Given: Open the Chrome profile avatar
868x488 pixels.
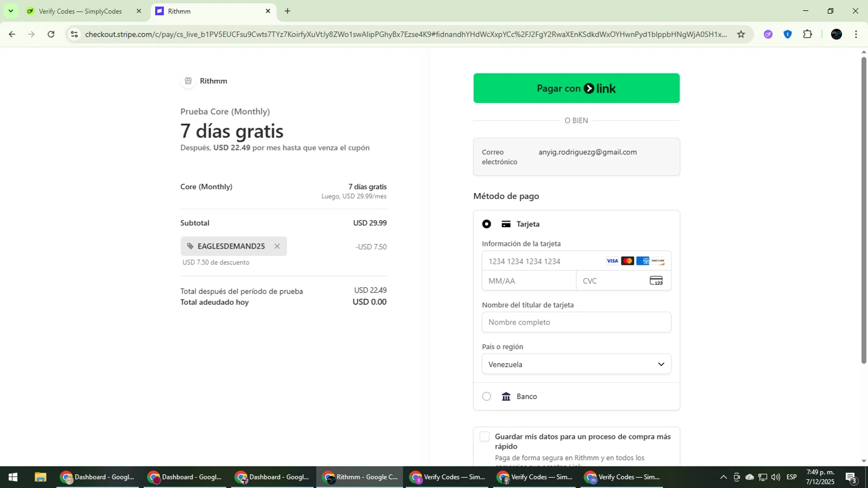Looking at the screenshot, I should coord(837,34).
